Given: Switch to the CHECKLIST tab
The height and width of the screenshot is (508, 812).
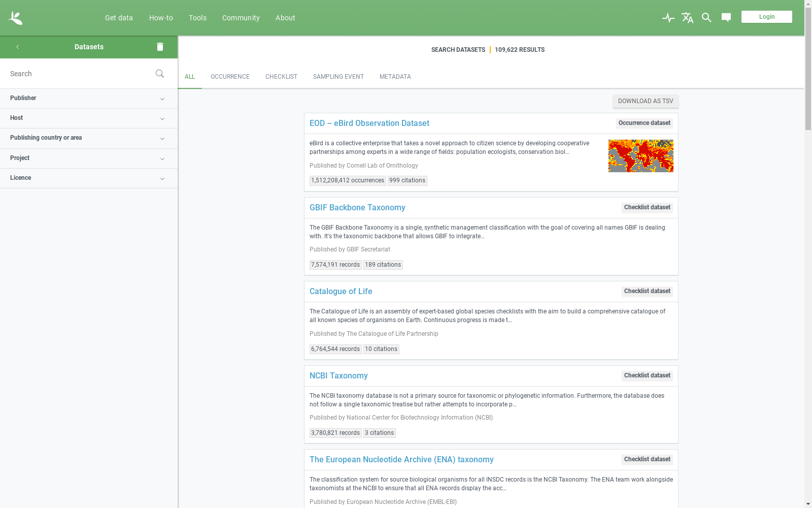Looking at the screenshot, I should pos(281,77).
